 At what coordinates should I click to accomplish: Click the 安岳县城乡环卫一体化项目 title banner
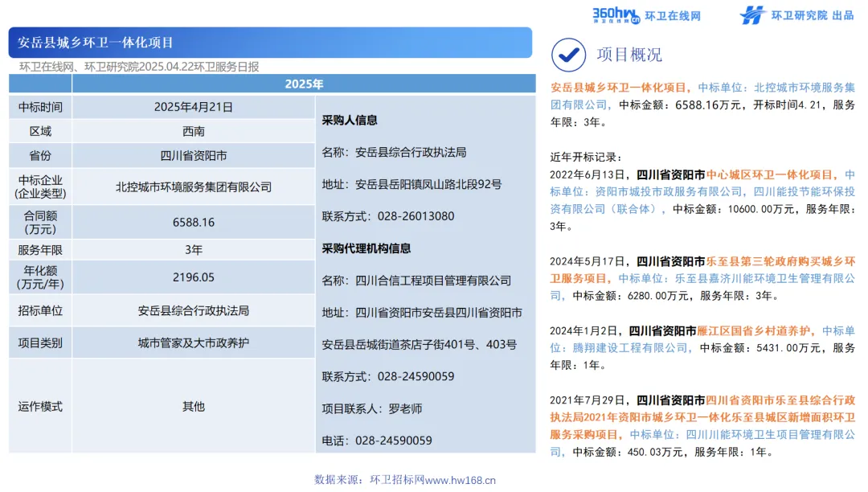pos(270,43)
